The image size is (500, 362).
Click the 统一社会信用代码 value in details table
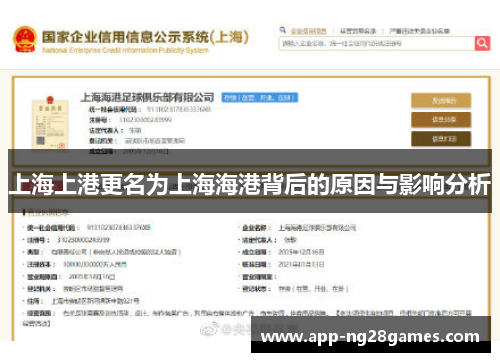[119, 227]
